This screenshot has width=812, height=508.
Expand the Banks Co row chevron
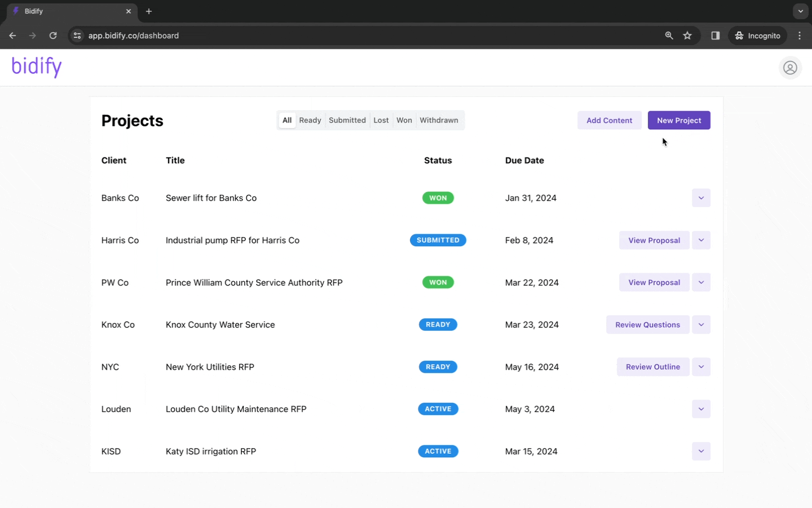coord(701,198)
